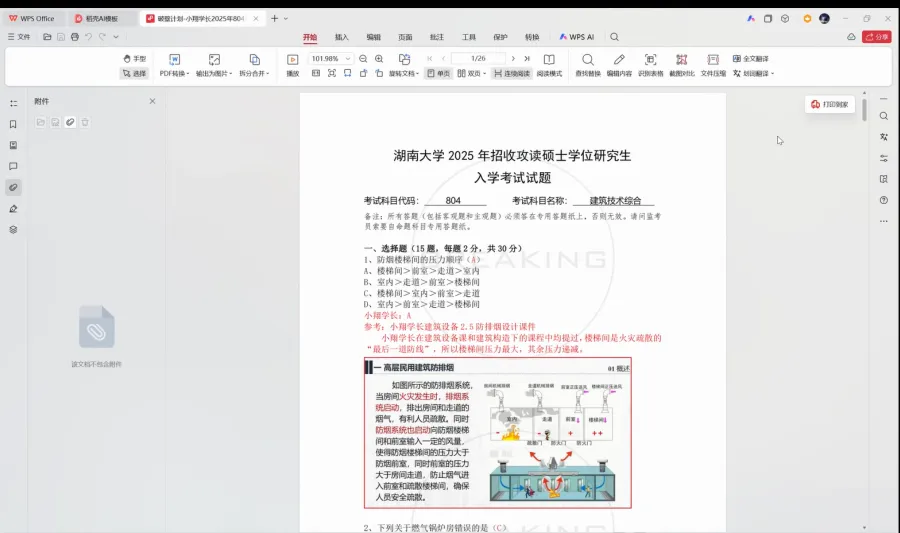Screen dimensions: 900x533
Task: Enter 阅读模式 reading mode
Action: (549, 65)
